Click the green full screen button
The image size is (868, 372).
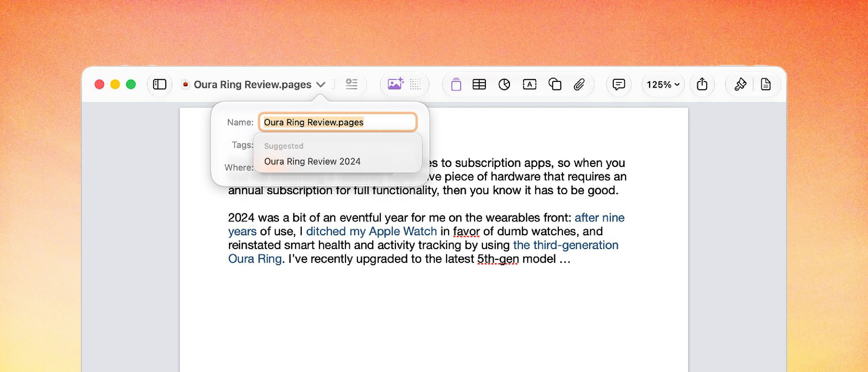click(x=131, y=84)
